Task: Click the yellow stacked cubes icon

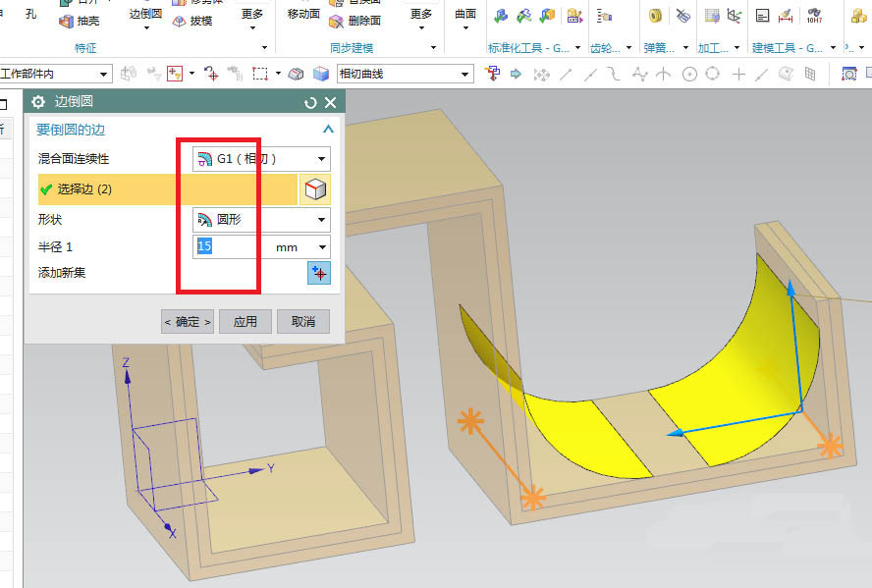Action: click(x=859, y=16)
